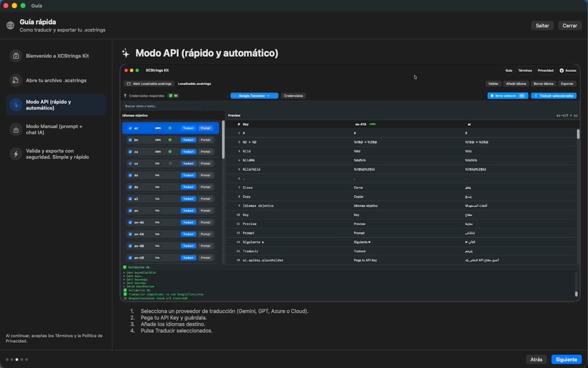Toggle the ca language checkbox
Image resolution: width=588 pixels, height=368 pixels.
click(130, 152)
